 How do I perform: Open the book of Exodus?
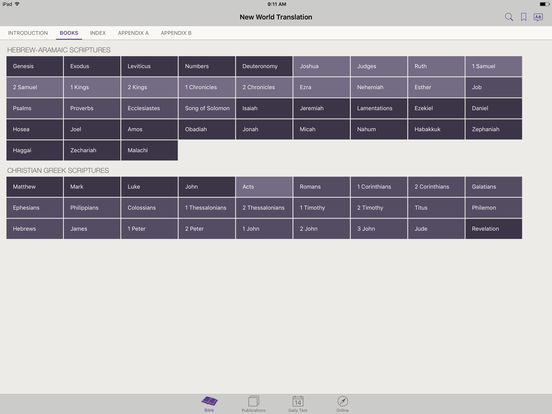(92, 66)
